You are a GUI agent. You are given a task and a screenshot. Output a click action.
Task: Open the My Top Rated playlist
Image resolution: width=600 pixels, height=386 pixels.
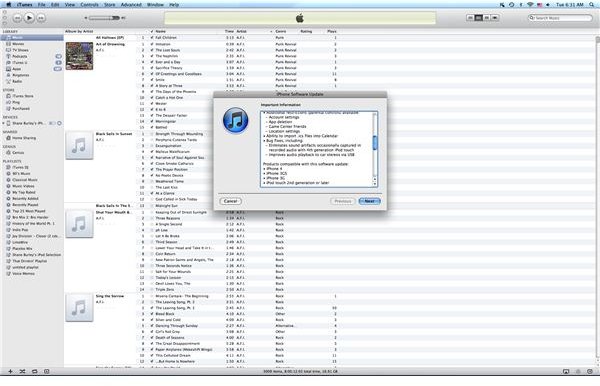click(32, 192)
